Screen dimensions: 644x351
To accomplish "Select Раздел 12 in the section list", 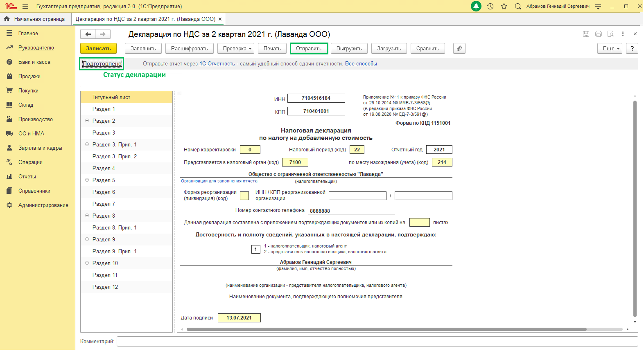I will (127, 287).
